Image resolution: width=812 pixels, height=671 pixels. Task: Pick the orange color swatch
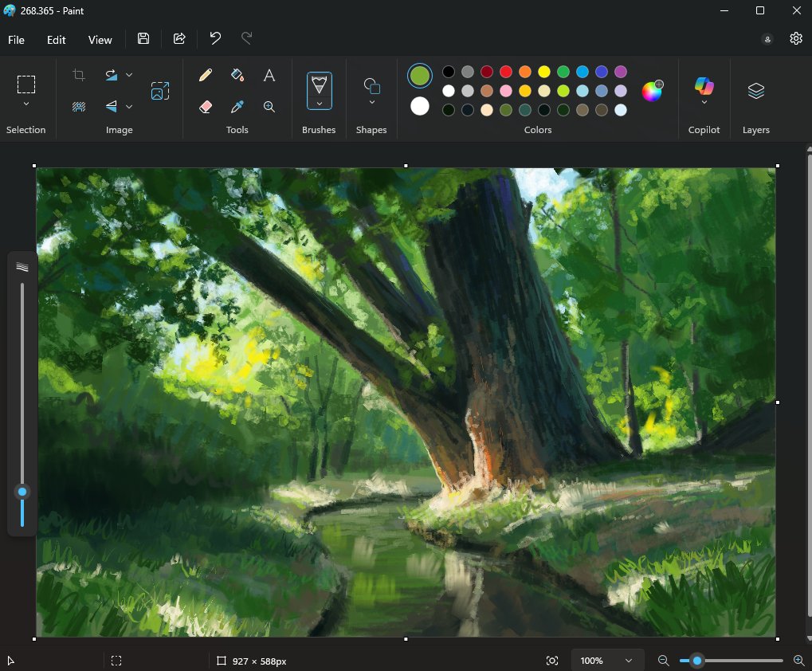pos(525,72)
